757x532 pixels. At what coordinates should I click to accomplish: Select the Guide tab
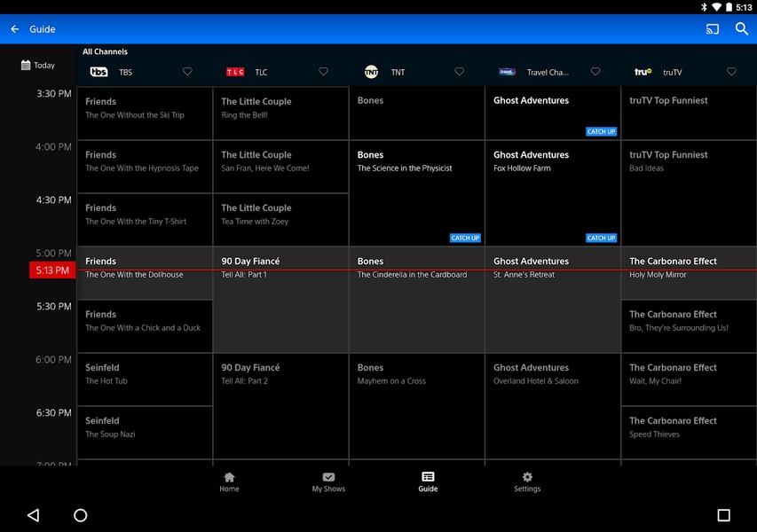coord(428,481)
